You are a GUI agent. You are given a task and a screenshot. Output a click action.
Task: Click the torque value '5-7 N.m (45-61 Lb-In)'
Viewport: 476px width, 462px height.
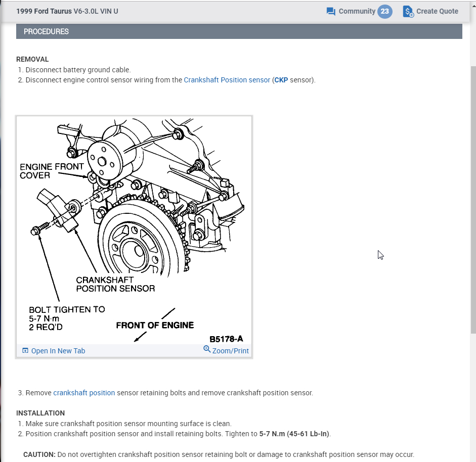(294, 434)
